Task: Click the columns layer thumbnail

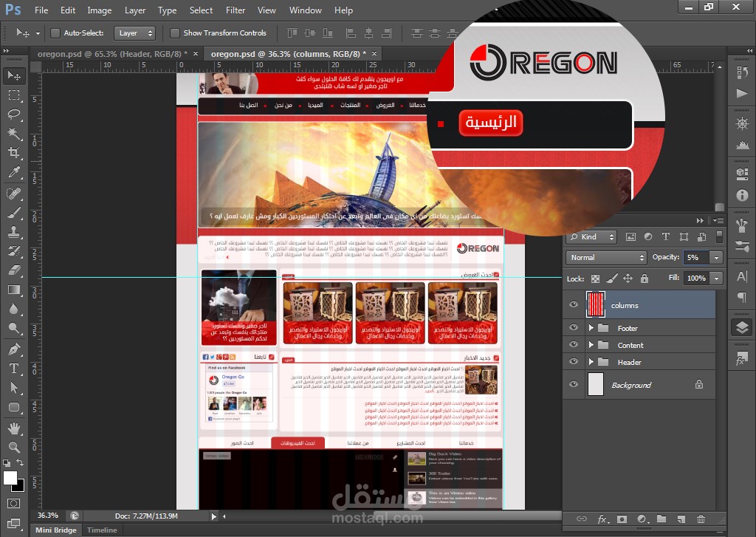Action: pyautogui.click(x=596, y=304)
